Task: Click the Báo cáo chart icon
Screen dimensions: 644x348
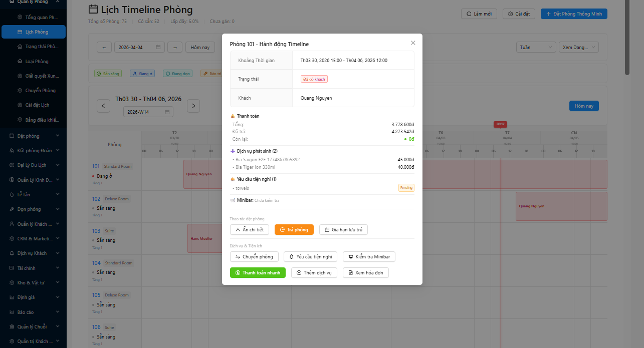Action: [x=12, y=312]
